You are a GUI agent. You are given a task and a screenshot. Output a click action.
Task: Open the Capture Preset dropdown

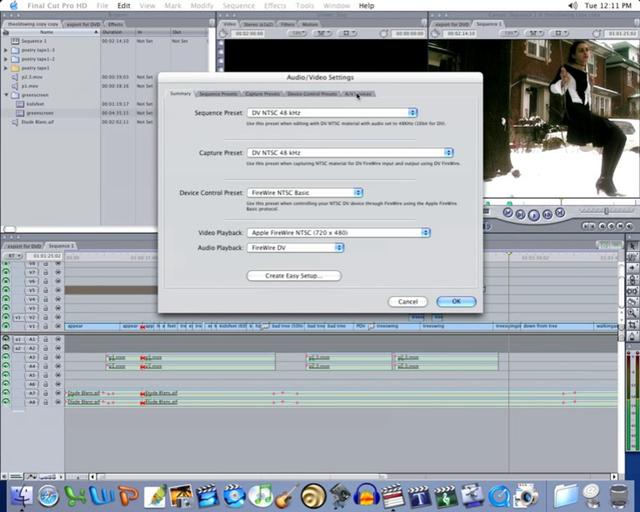[x=350, y=153]
